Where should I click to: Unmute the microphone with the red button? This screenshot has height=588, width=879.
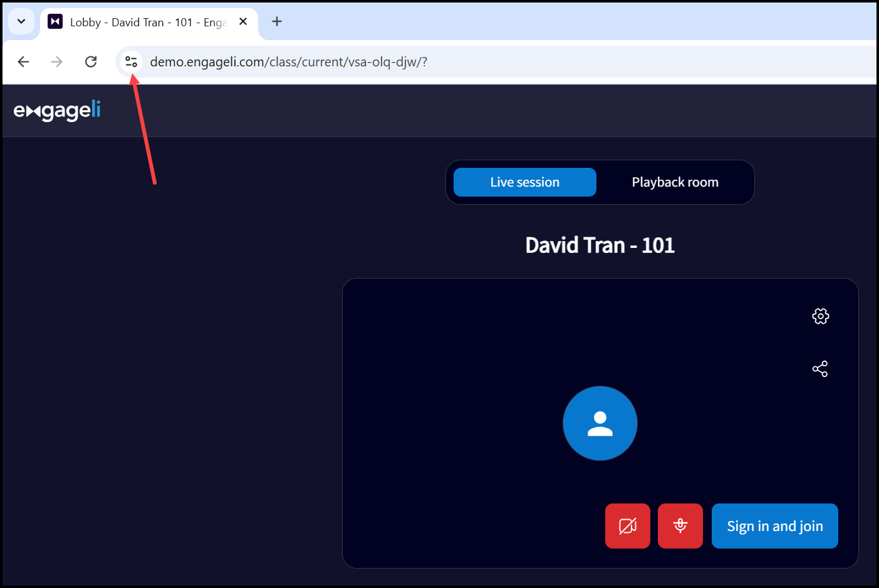(x=680, y=526)
